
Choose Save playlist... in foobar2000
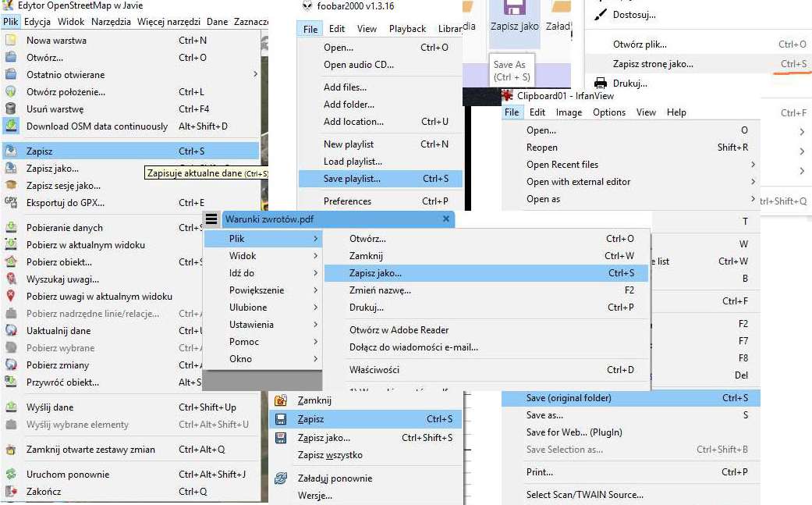[381, 178]
